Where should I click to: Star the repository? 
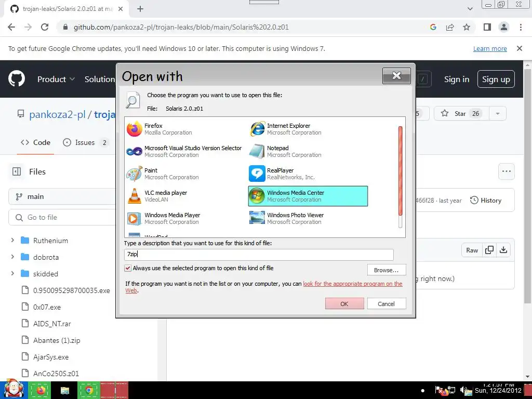point(461,114)
